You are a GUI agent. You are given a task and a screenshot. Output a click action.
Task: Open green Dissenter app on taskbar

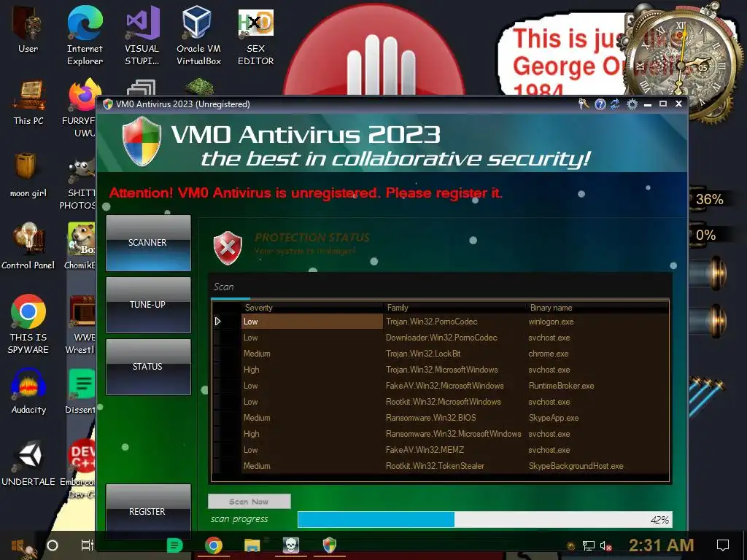175,545
